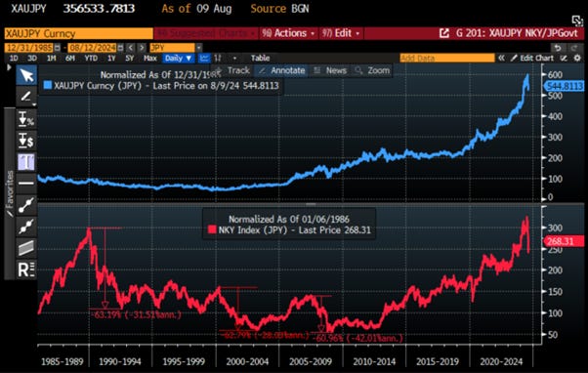Open the JPY currency dropdown arrow

(x=198, y=48)
